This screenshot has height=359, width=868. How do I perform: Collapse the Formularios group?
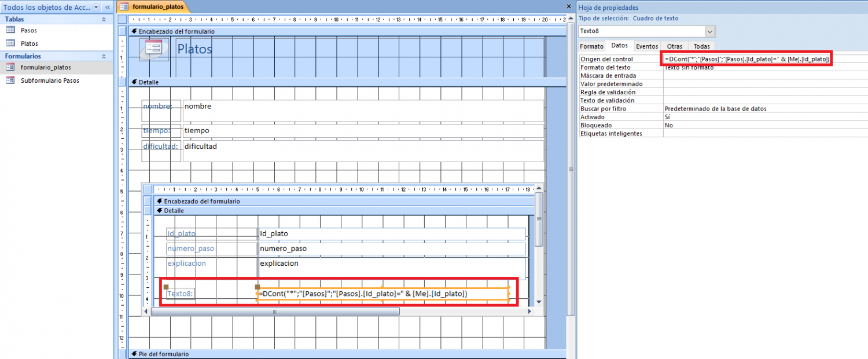point(104,56)
